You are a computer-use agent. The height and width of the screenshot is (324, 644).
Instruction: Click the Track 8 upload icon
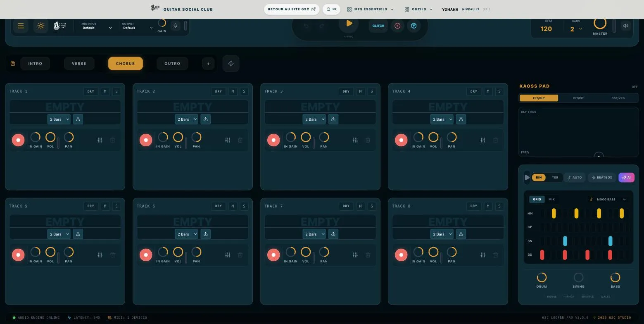pyautogui.click(x=461, y=234)
